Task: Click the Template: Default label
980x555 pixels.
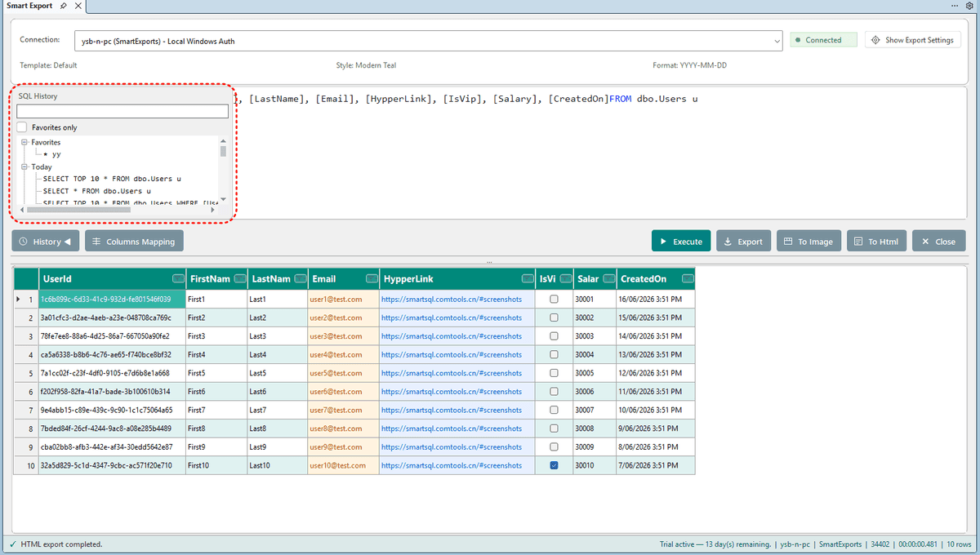Action: click(x=48, y=65)
